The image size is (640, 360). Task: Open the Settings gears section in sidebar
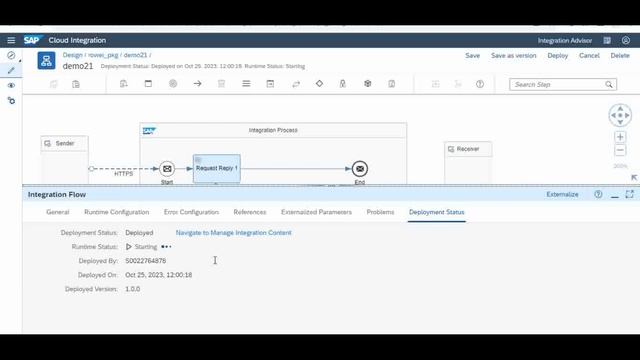click(11, 100)
